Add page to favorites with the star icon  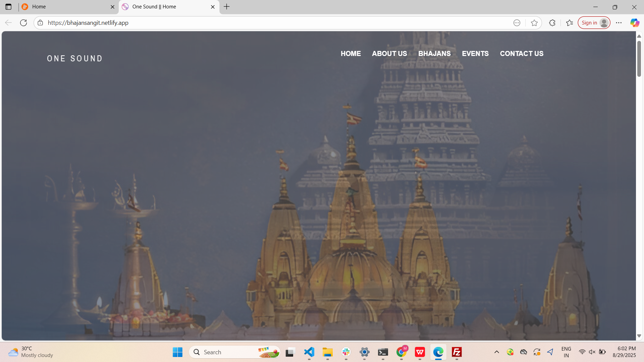534,23
